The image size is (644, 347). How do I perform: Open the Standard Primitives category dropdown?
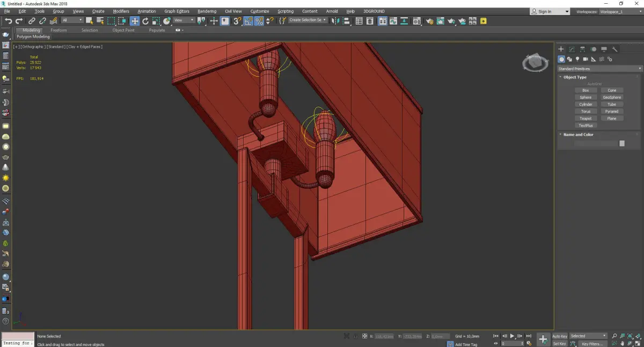pos(600,69)
